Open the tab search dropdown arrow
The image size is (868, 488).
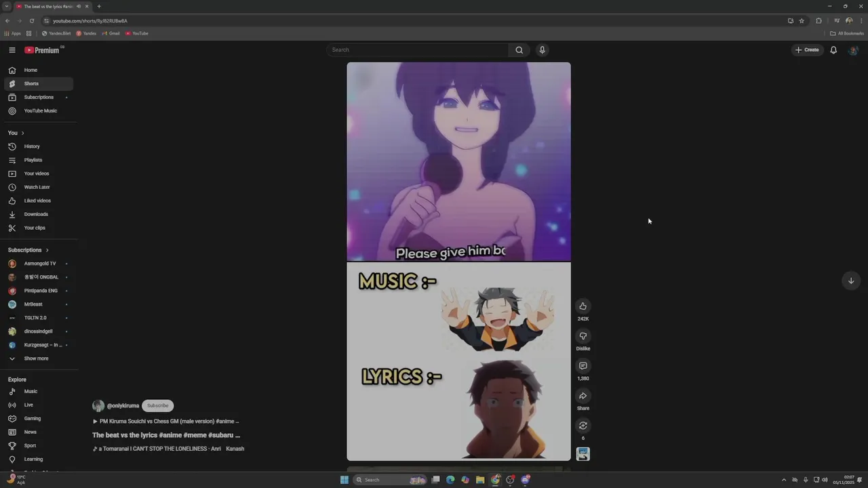(x=6, y=6)
